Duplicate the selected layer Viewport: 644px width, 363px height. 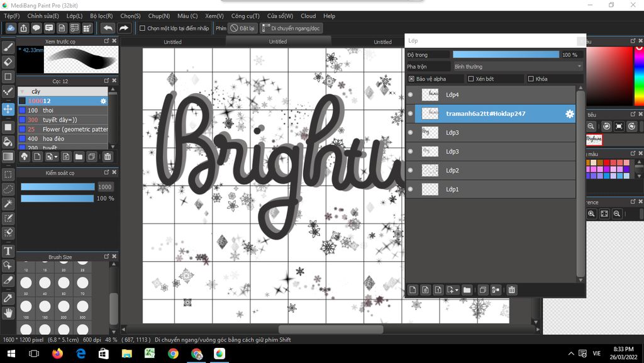click(483, 290)
